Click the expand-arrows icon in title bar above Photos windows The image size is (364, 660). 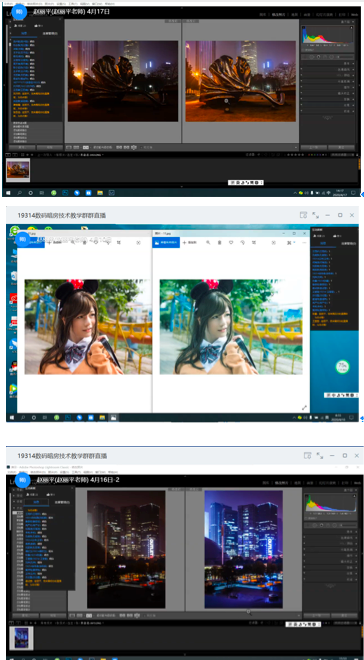pyautogui.click(x=315, y=215)
